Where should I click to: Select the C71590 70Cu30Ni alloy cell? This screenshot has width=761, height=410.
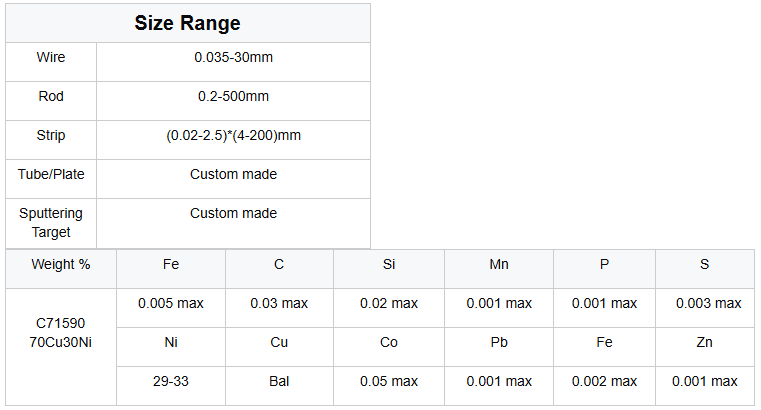coord(59,333)
